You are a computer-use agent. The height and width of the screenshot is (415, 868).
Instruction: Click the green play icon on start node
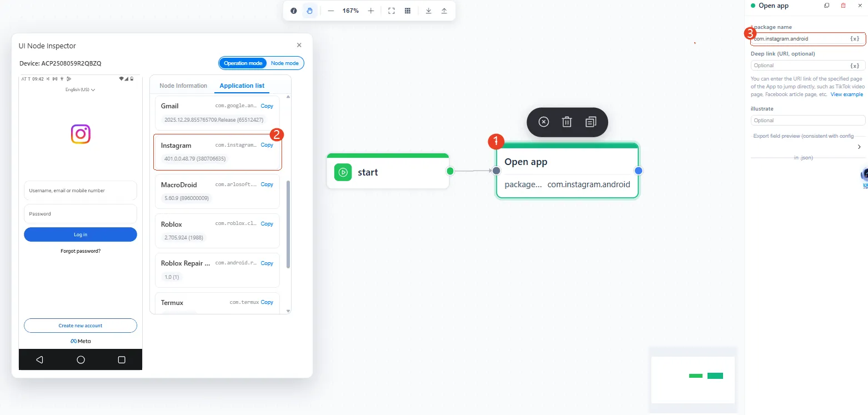[343, 172]
